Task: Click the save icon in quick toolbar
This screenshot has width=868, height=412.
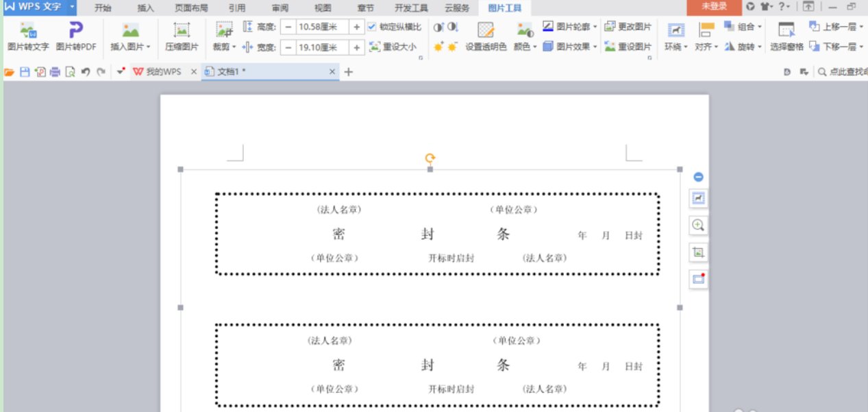Action: 25,71
